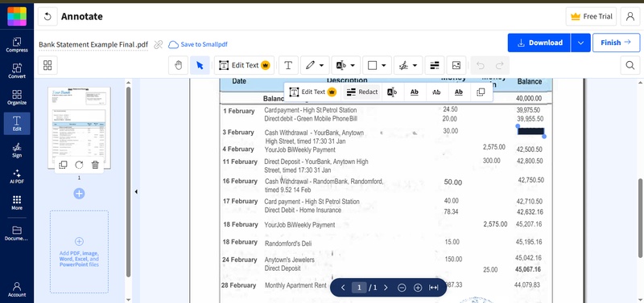Open the Convert tool in sidebar
Viewport: 644px width, 303px height.
(x=17, y=72)
